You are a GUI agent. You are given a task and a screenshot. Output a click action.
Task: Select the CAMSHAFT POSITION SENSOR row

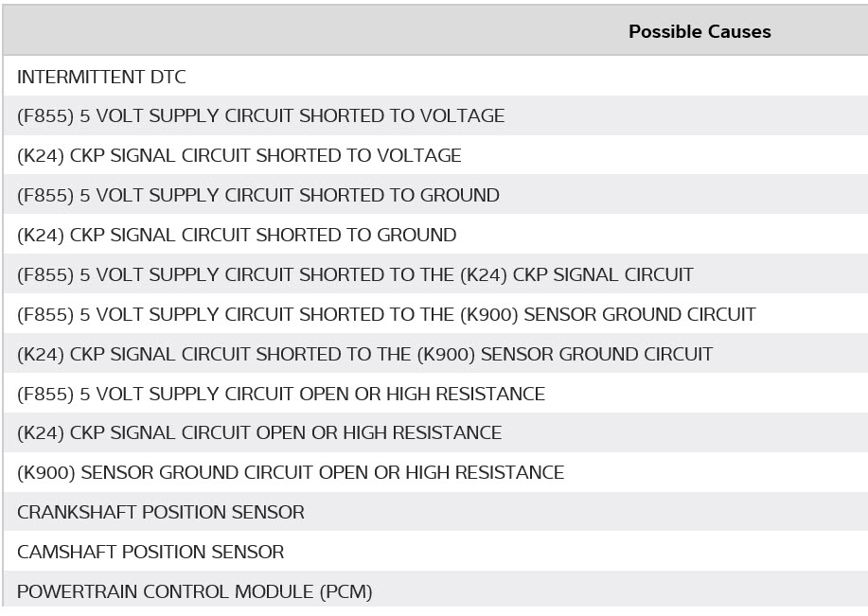coord(151,553)
